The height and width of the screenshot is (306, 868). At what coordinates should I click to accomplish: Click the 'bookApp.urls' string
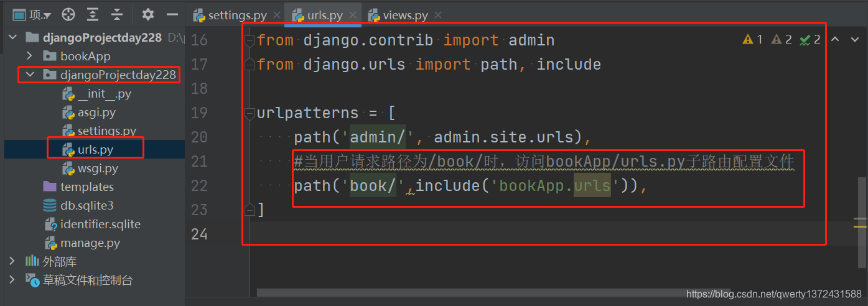(x=556, y=185)
